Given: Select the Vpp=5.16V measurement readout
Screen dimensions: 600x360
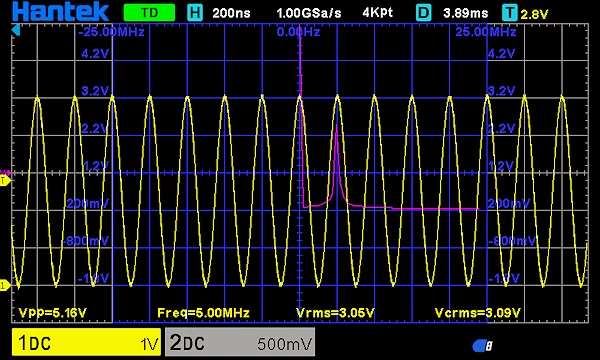Looking at the screenshot, I should click(53, 313).
